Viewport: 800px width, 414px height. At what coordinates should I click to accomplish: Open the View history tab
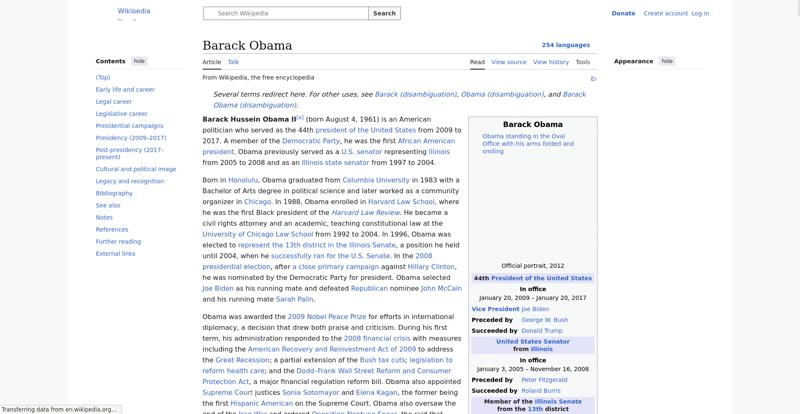[551, 62]
